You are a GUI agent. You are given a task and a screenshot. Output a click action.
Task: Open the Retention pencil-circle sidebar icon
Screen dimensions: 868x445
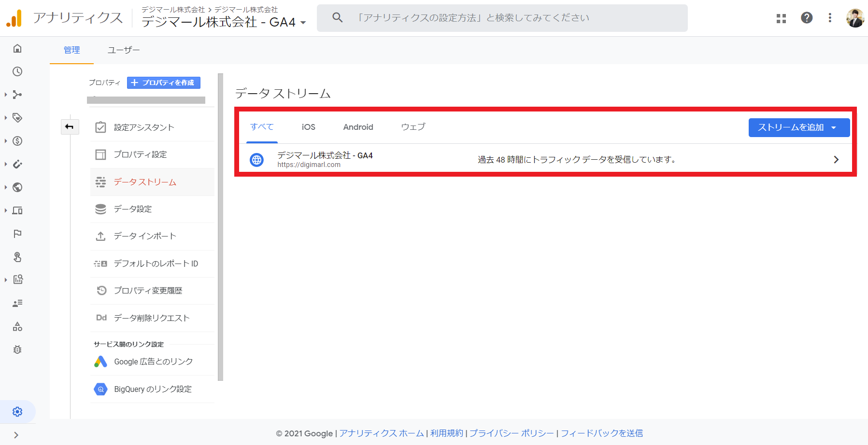click(x=17, y=164)
